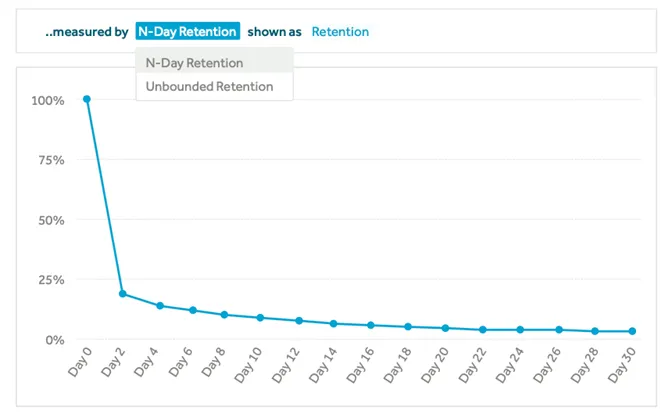Pick the Day 12 data point

point(299,321)
